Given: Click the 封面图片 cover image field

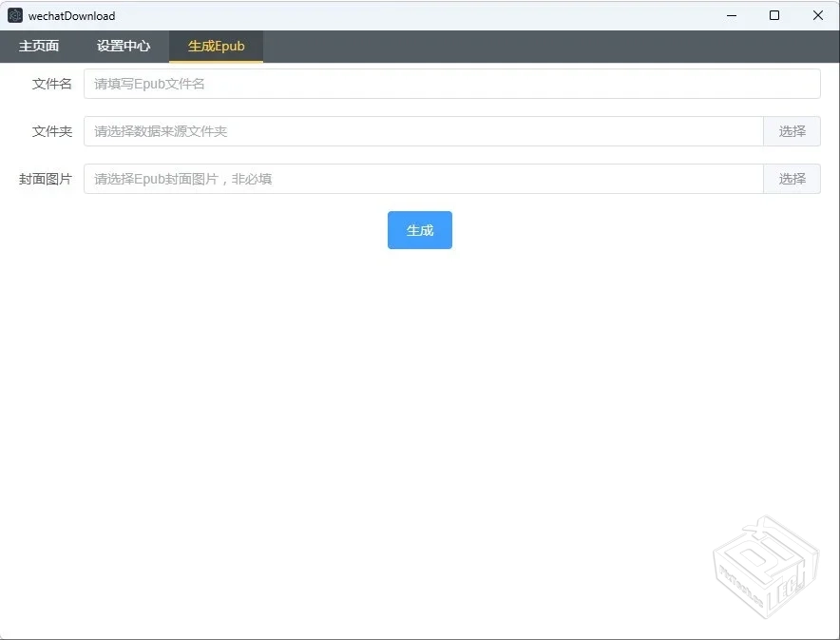Looking at the screenshot, I should (x=380, y=179).
